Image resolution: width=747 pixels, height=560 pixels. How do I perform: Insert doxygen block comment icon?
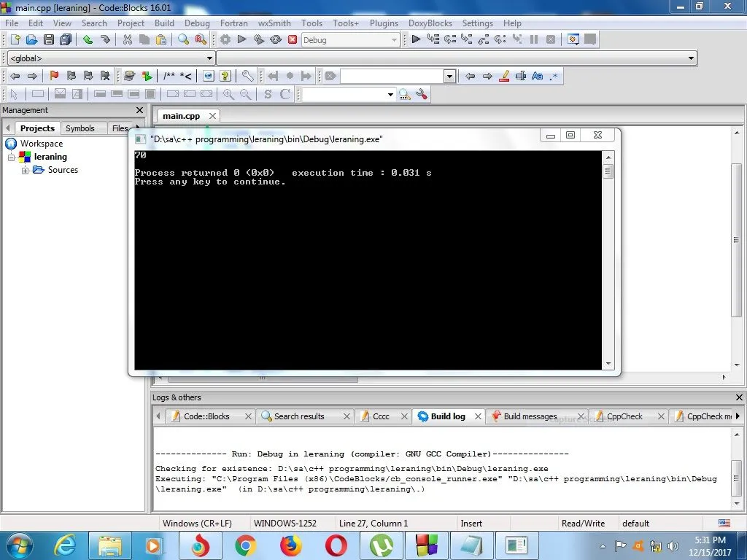[169, 76]
